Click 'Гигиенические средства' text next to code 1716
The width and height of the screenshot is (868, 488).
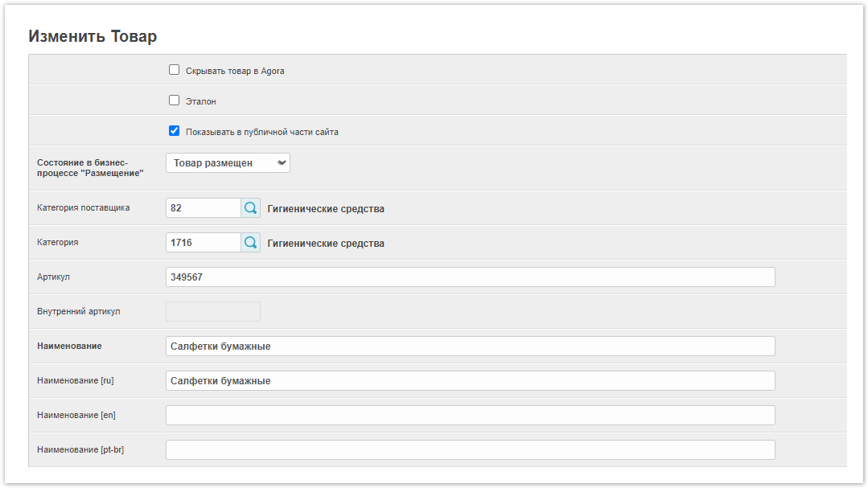[x=326, y=244]
